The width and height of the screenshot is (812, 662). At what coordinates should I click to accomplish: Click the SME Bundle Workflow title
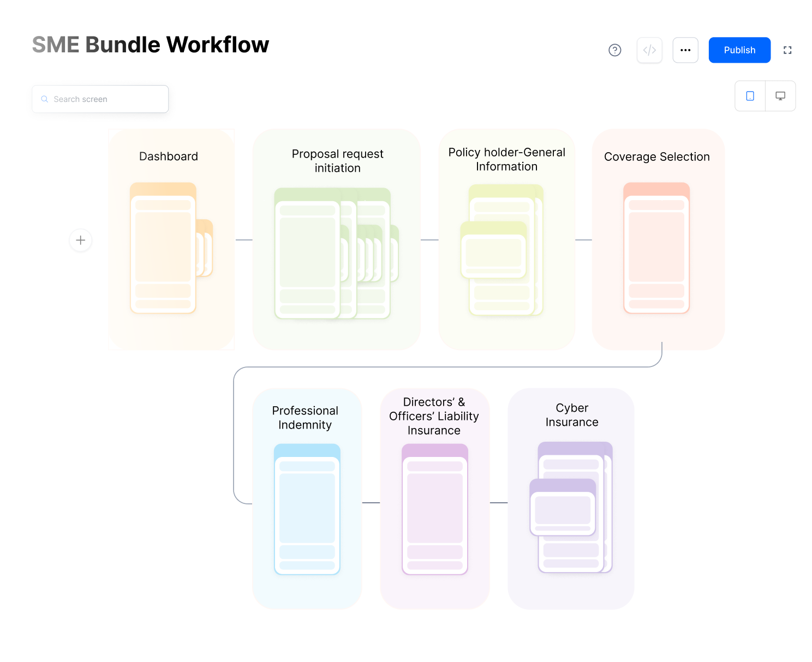pyautogui.click(x=151, y=45)
